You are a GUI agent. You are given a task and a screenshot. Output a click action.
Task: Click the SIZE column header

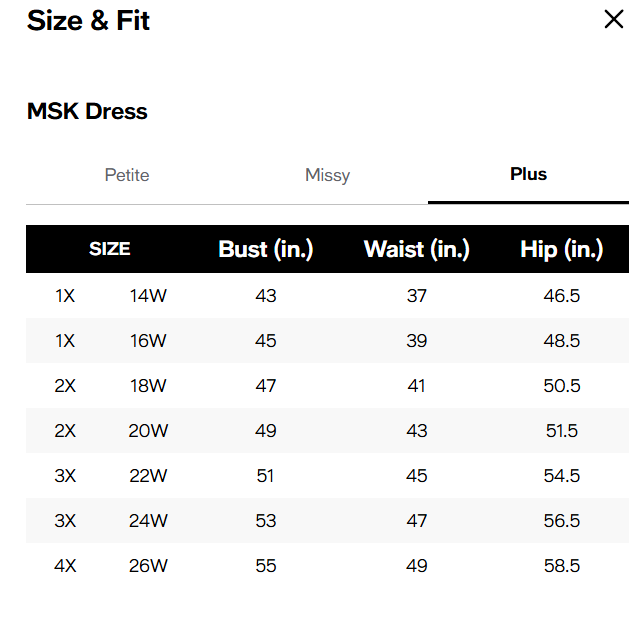click(110, 249)
